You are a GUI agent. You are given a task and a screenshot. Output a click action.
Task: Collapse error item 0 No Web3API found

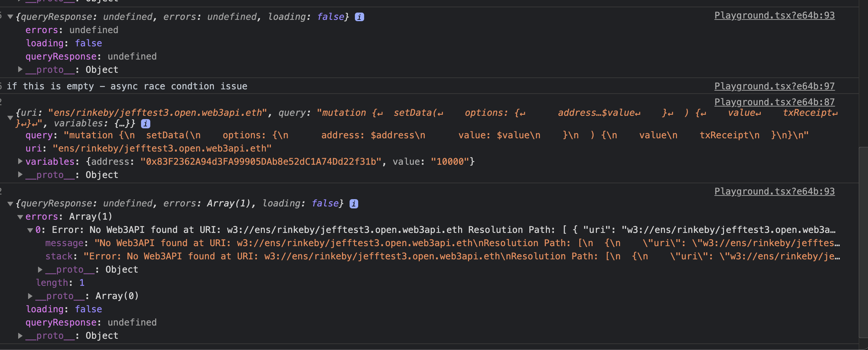[30, 230]
